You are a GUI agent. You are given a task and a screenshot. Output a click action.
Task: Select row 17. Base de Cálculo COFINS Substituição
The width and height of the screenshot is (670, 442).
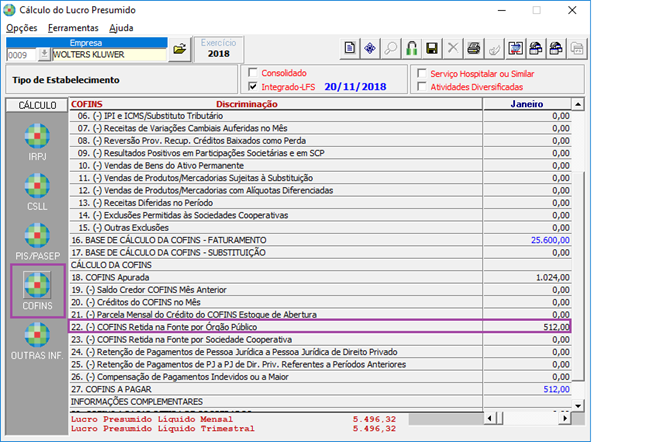click(320, 252)
